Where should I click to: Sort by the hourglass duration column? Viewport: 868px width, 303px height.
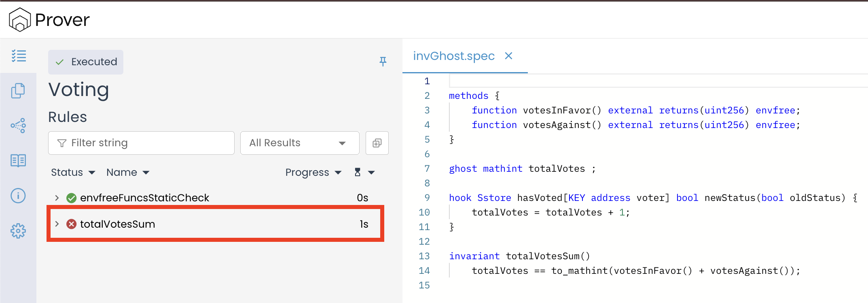[x=364, y=173]
